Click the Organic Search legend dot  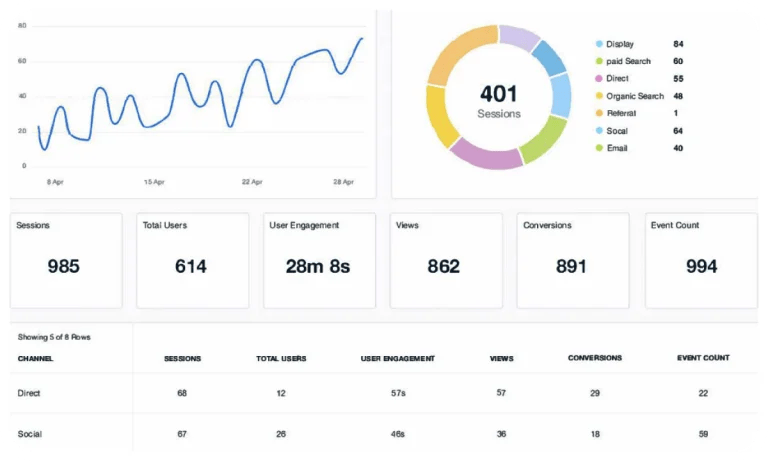[599, 96]
